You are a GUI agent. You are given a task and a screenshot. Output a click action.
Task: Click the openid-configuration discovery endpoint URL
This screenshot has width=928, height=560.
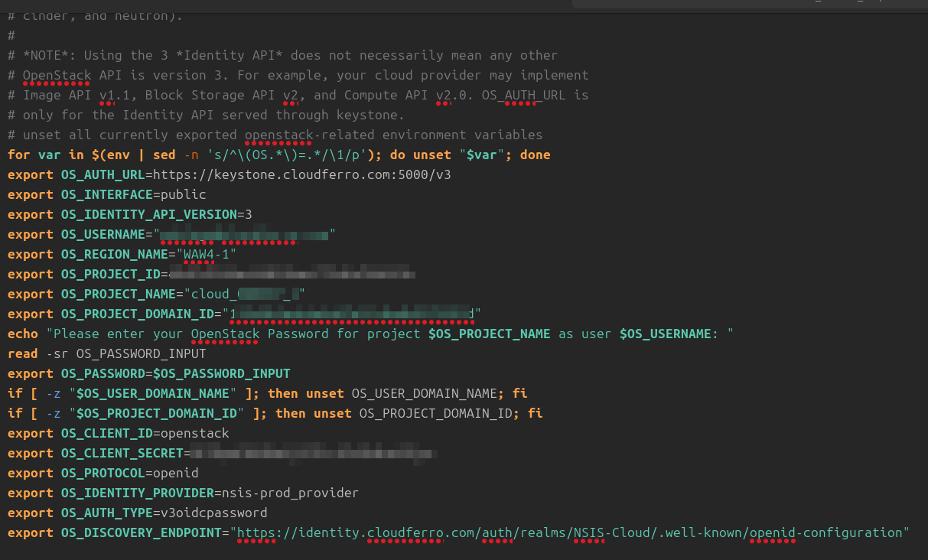tap(570, 532)
